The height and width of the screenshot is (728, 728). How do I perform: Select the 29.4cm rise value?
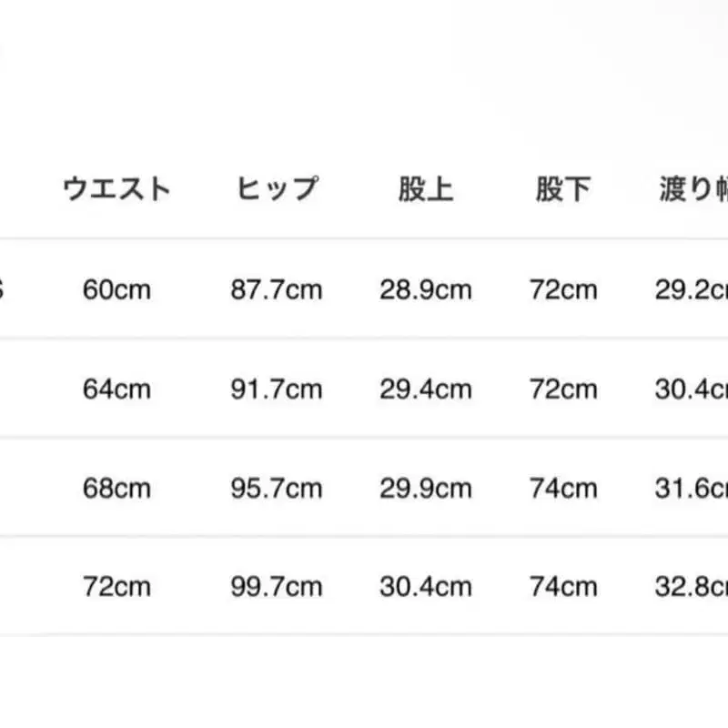click(x=426, y=389)
